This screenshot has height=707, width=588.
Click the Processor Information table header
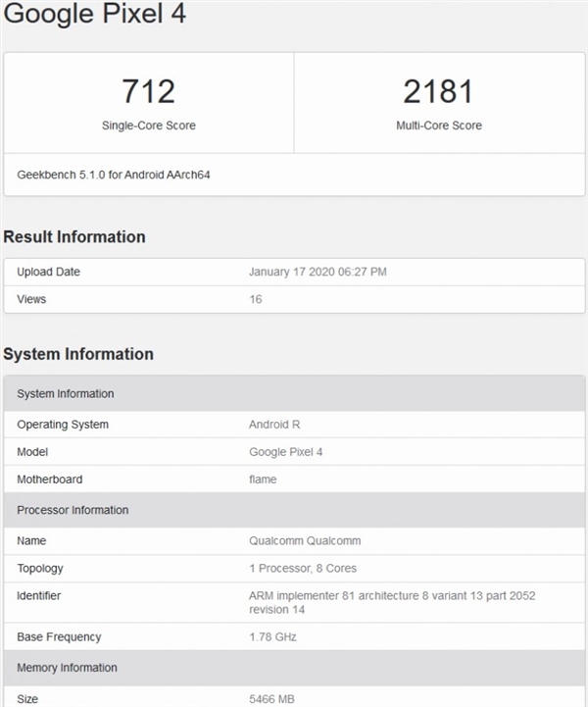[x=73, y=510]
